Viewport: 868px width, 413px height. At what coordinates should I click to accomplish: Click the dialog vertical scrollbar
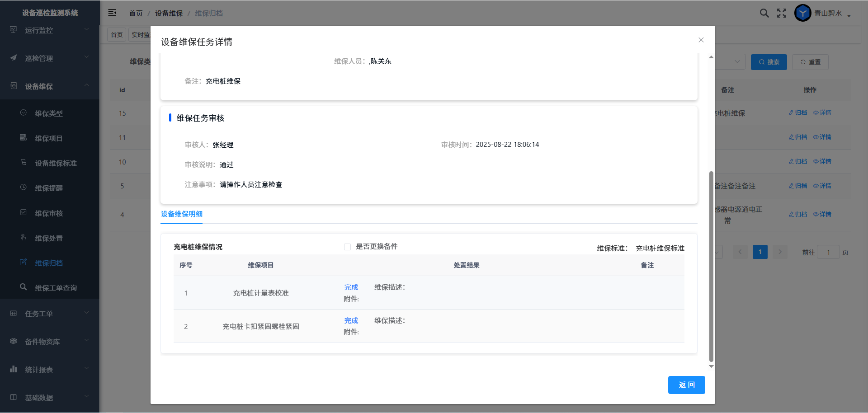pyautogui.click(x=711, y=267)
